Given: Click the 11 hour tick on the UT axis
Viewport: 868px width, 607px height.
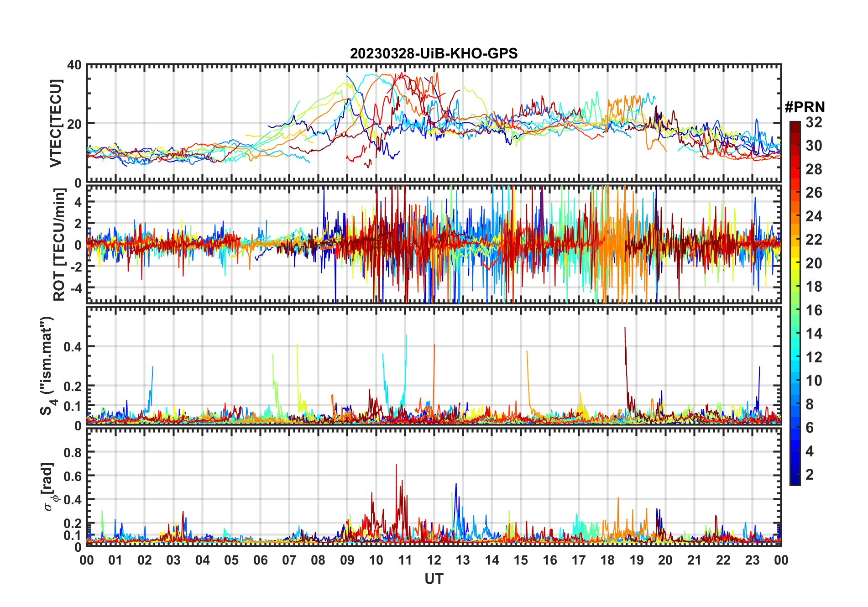Looking at the screenshot, I should 405,560.
